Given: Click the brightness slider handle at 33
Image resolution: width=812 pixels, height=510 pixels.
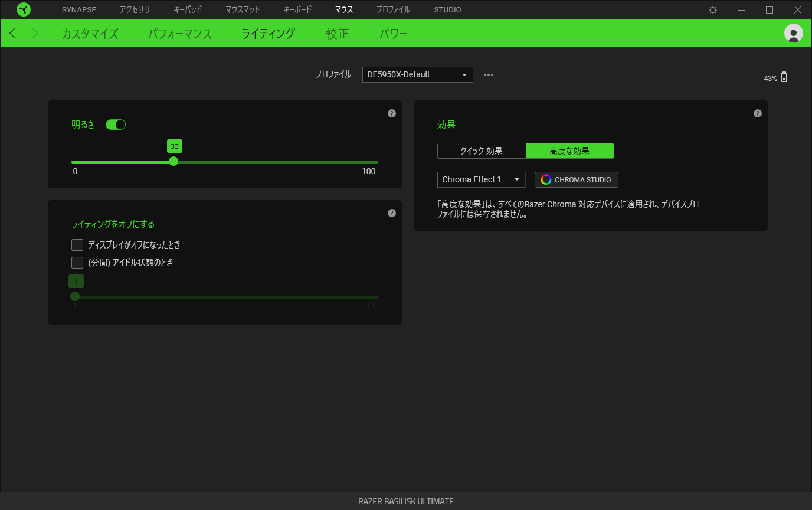Looking at the screenshot, I should point(173,161).
